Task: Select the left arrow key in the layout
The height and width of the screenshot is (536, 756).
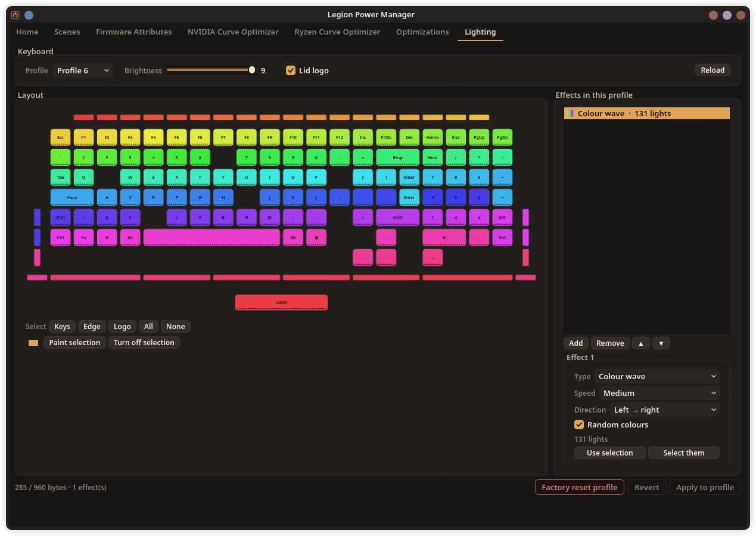Action: pyautogui.click(x=363, y=258)
